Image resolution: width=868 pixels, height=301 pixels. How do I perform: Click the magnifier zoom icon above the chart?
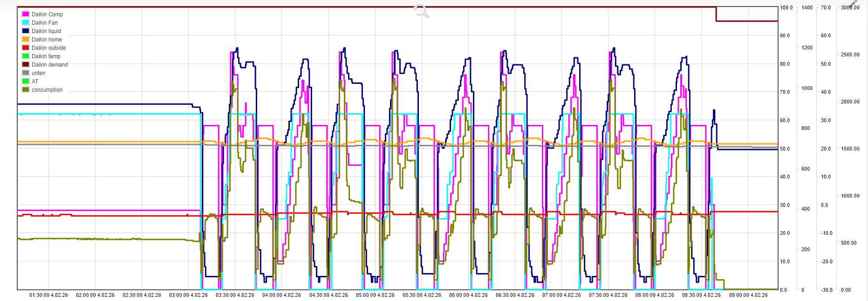(422, 11)
